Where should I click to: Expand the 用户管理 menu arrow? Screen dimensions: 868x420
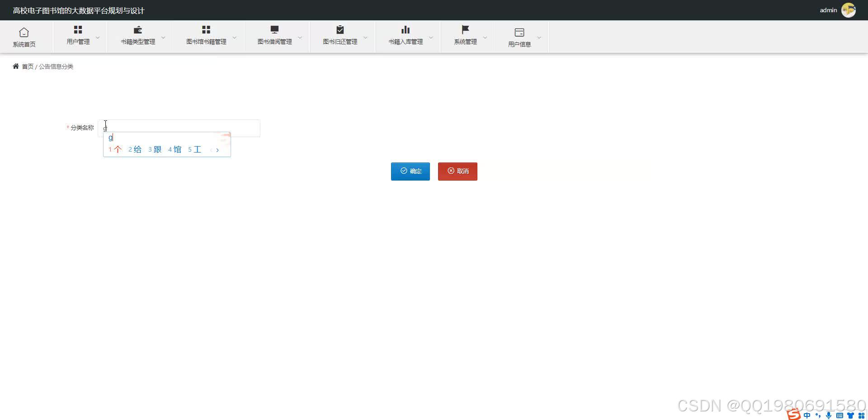[x=98, y=37]
